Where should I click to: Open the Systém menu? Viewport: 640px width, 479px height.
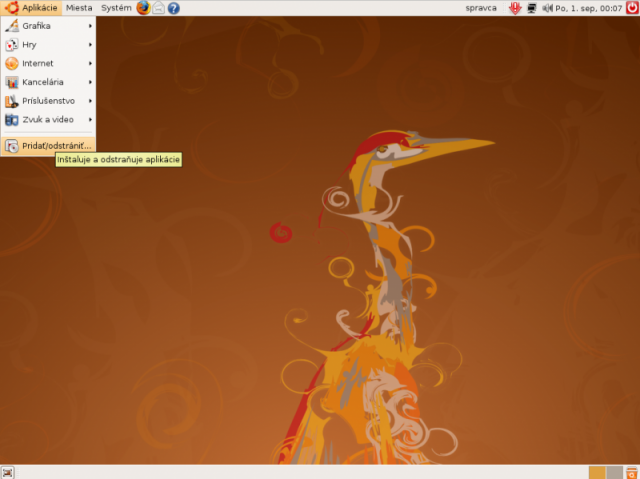pos(116,8)
